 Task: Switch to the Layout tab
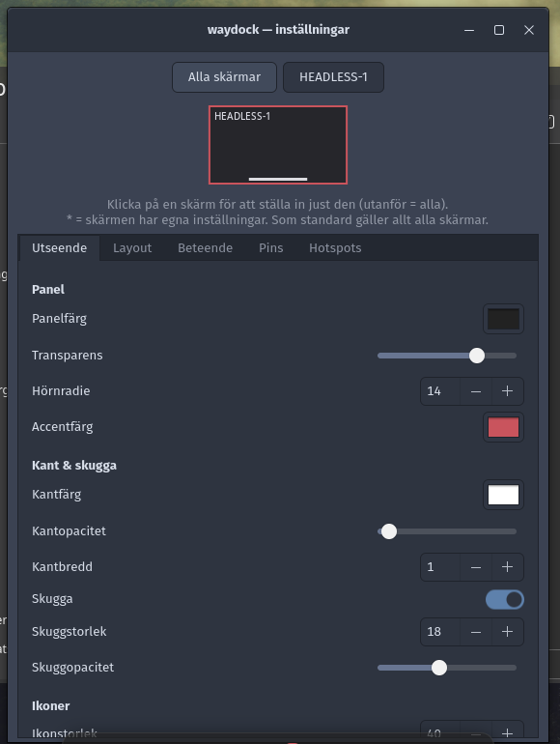[132, 247]
